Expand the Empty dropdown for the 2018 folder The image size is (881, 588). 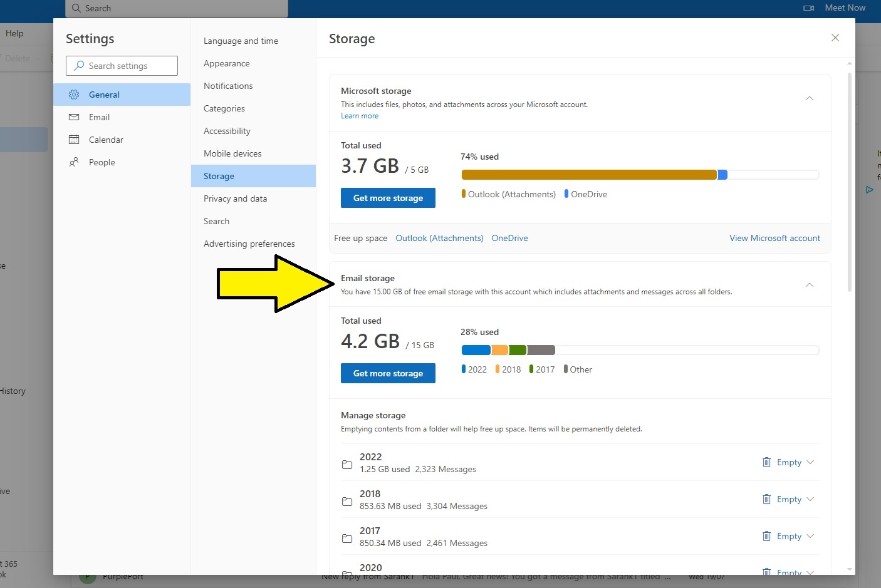point(810,499)
